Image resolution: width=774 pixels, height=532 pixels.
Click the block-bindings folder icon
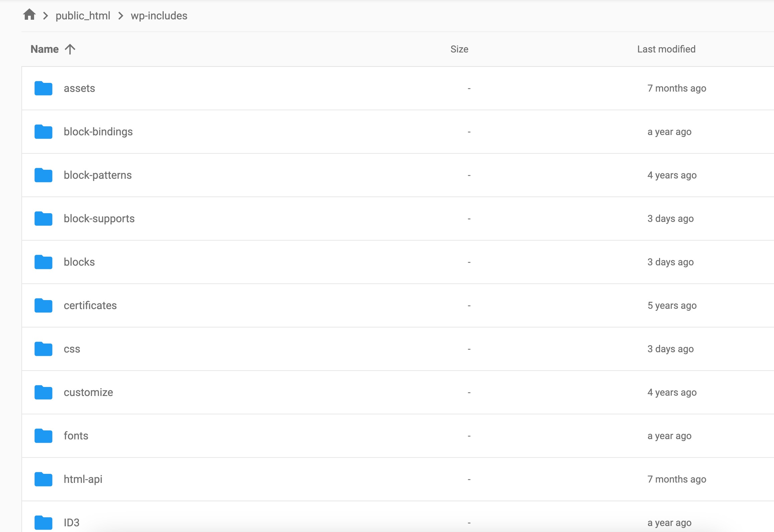[x=43, y=132]
